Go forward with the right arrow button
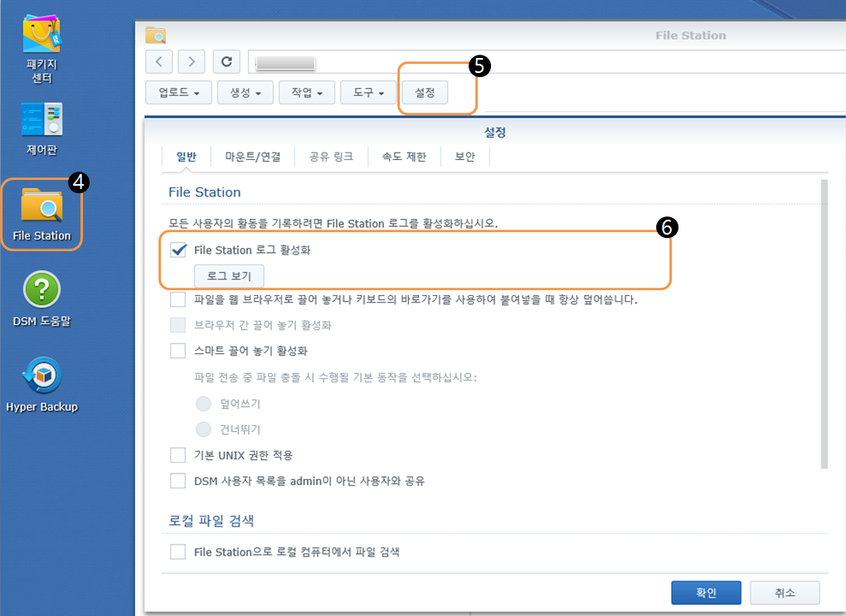 pos(192,62)
